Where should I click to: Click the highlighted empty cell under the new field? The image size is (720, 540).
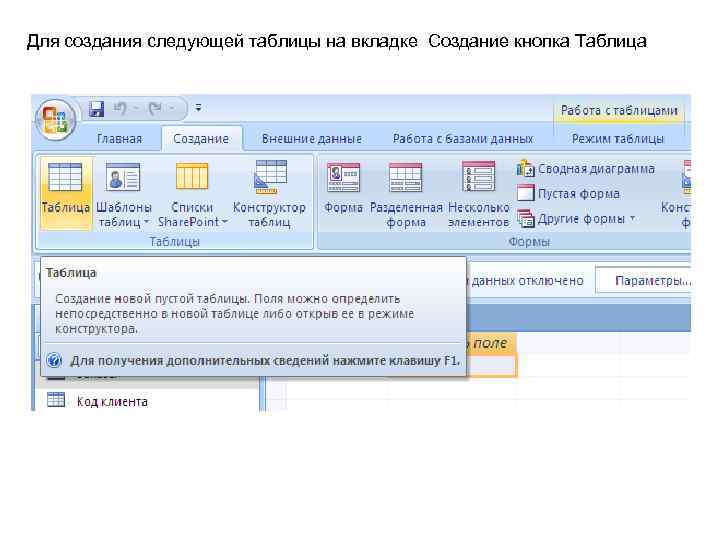491,366
